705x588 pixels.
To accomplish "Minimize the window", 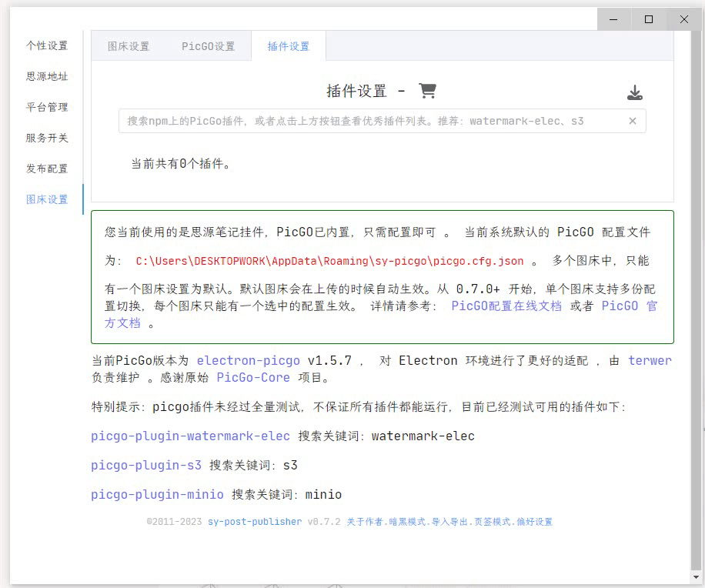I will 613,19.
